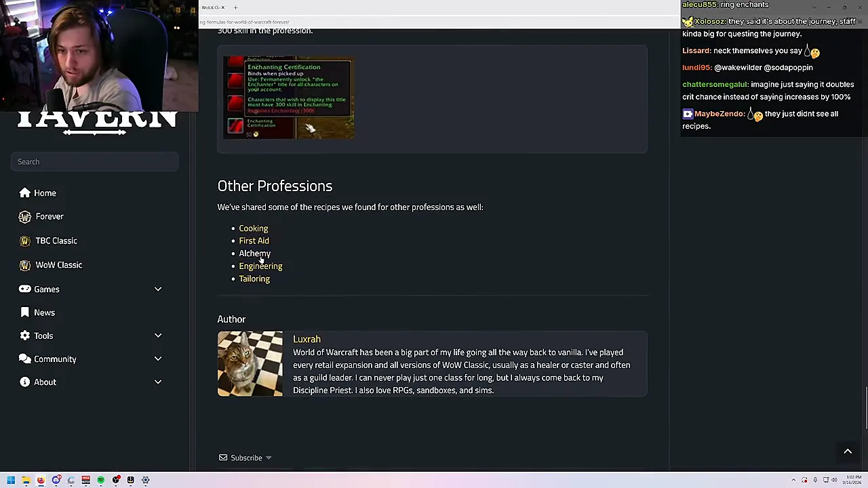Click the author's cat avatar image
868x488 pixels.
click(x=250, y=364)
